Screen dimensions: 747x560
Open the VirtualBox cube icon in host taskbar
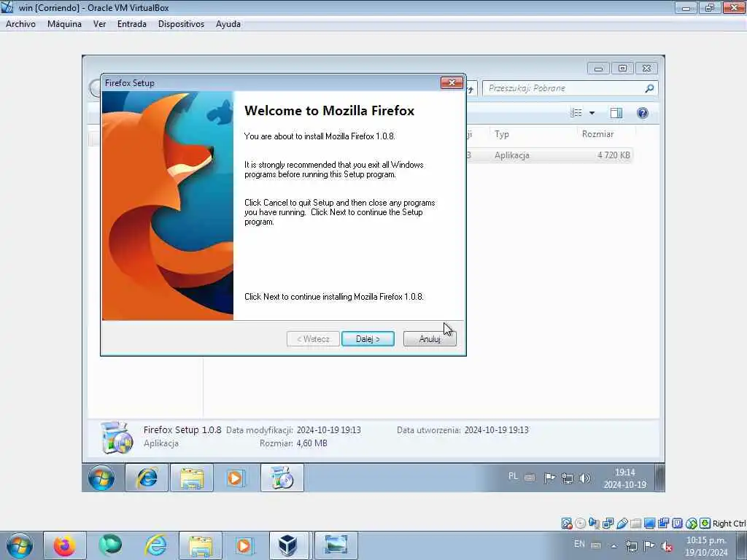point(289,545)
